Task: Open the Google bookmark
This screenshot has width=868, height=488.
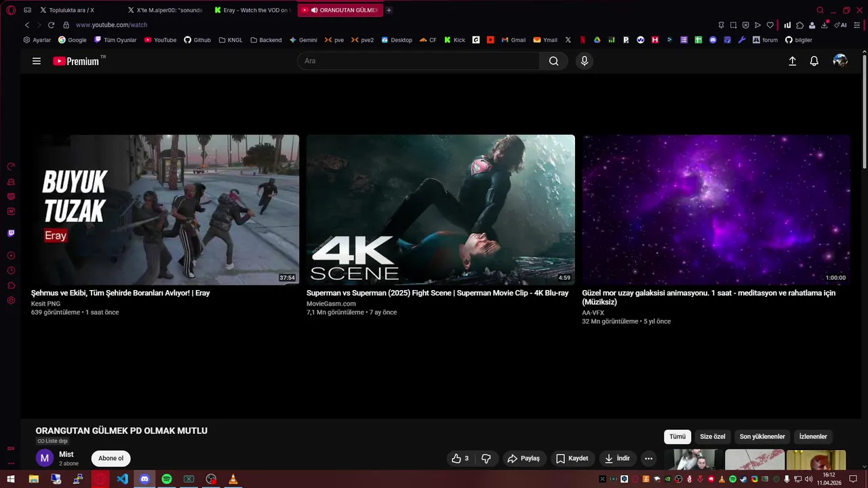Action: click(x=73, y=40)
